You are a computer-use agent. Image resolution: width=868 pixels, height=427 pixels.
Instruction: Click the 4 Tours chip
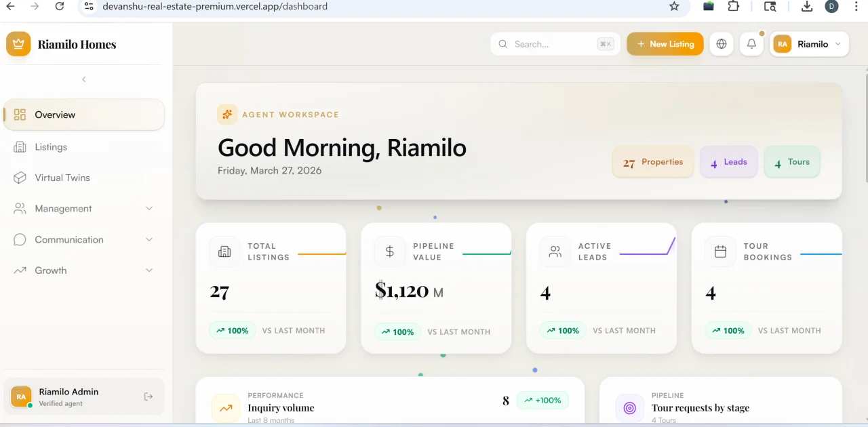point(792,162)
